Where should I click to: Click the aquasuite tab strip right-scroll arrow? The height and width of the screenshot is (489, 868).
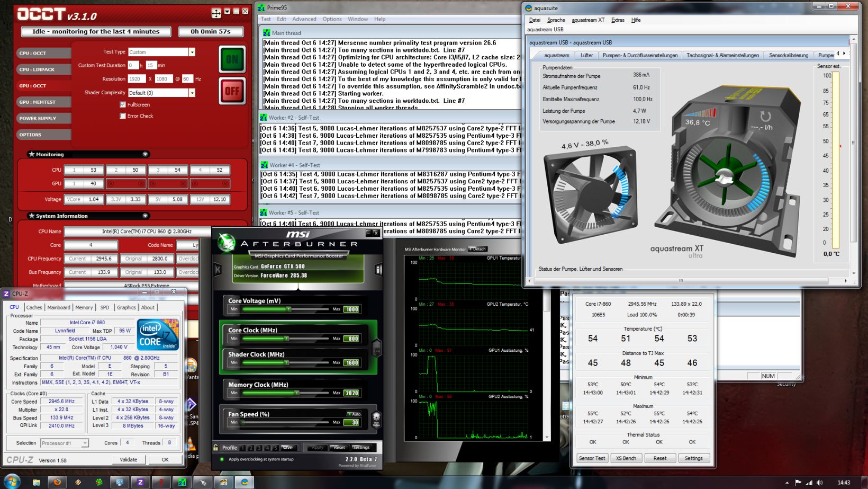[x=844, y=54]
